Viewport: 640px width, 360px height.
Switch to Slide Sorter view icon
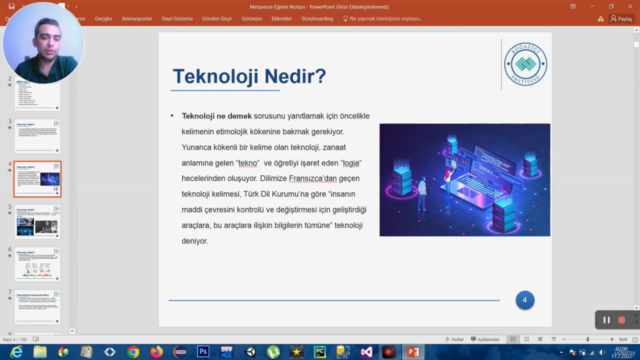527,339
